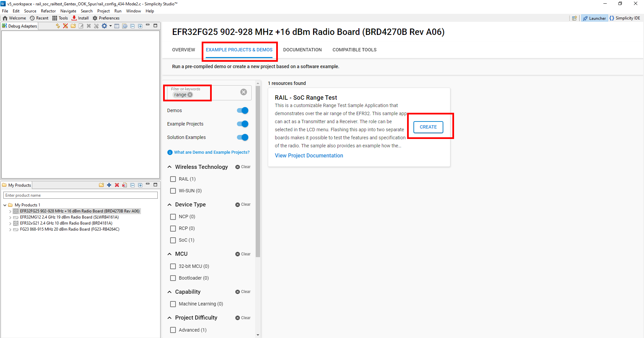Clear the entire keyword filter field
Viewport: 644px width, 338px height.
click(244, 92)
